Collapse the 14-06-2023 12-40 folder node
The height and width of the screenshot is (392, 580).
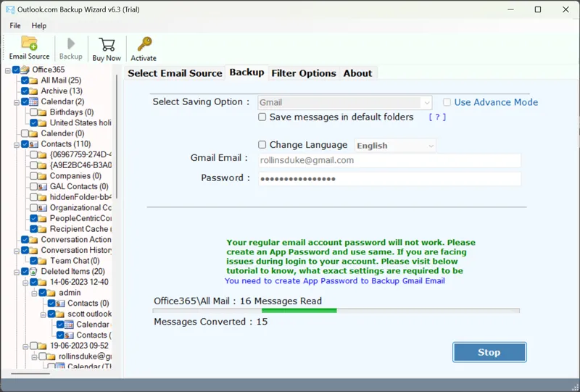click(x=25, y=283)
